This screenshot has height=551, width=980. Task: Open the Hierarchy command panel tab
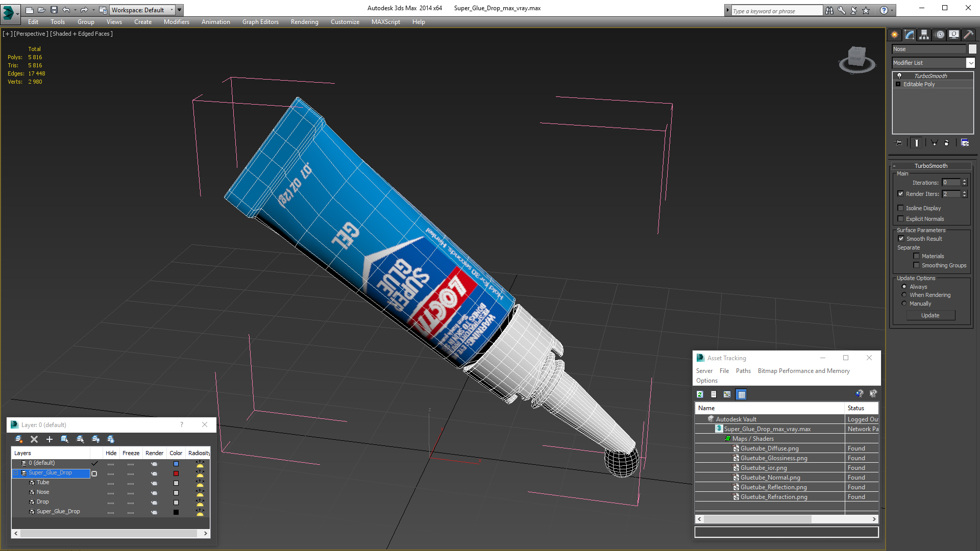(924, 35)
